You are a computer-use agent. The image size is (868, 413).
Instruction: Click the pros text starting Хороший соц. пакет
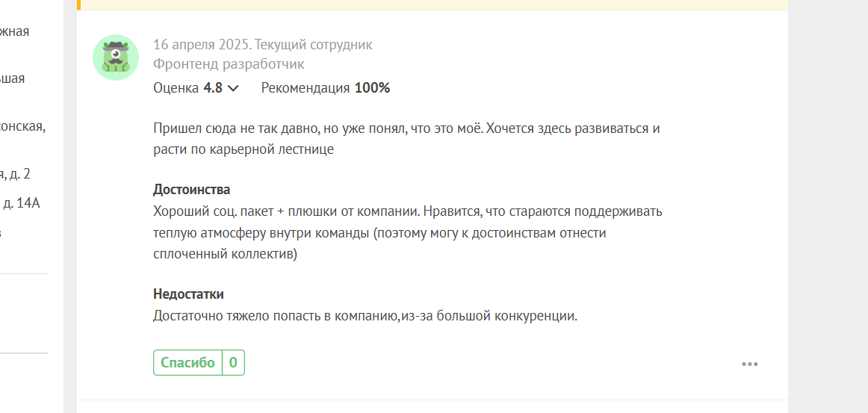[408, 233]
